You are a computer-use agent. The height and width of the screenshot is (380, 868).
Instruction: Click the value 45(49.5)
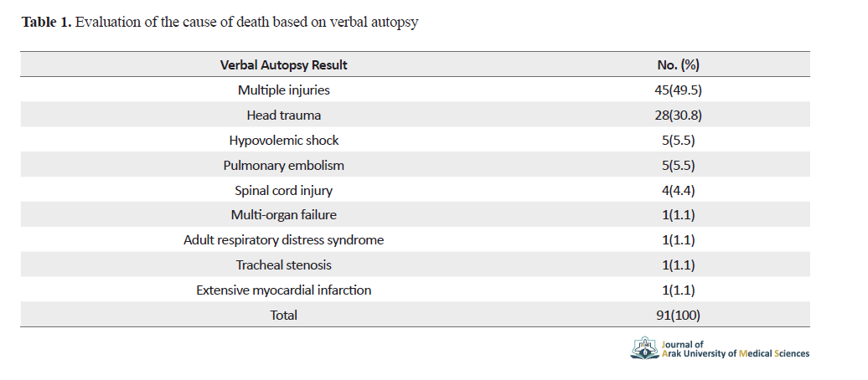pyautogui.click(x=678, y=90)
